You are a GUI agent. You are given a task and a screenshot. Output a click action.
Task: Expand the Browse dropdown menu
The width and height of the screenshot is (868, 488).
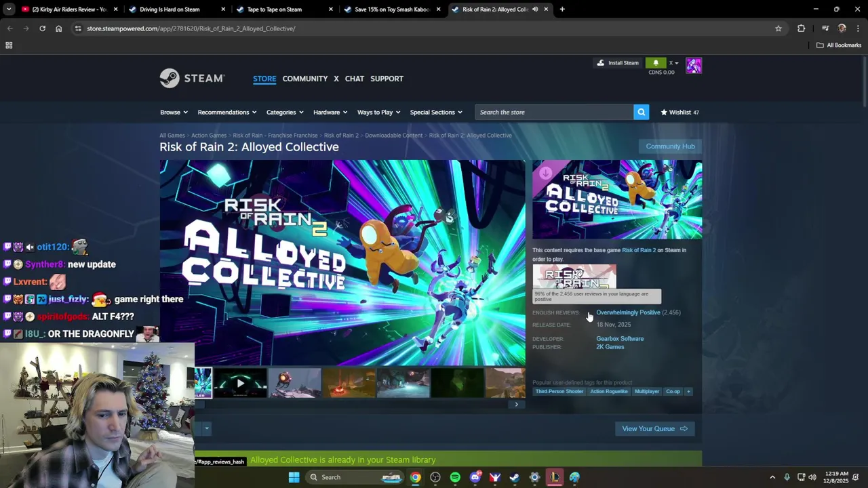(x=173, y=113)
